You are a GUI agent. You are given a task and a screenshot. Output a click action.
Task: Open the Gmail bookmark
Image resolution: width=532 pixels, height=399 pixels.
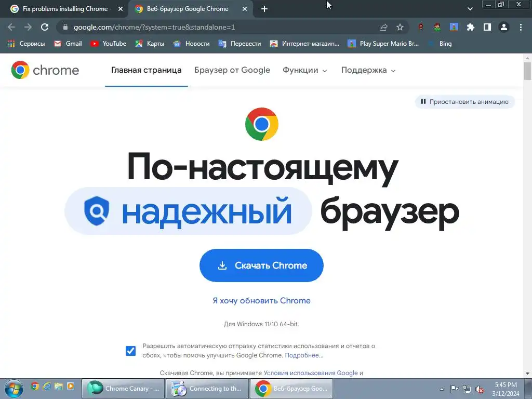click(x=68, y=44)
